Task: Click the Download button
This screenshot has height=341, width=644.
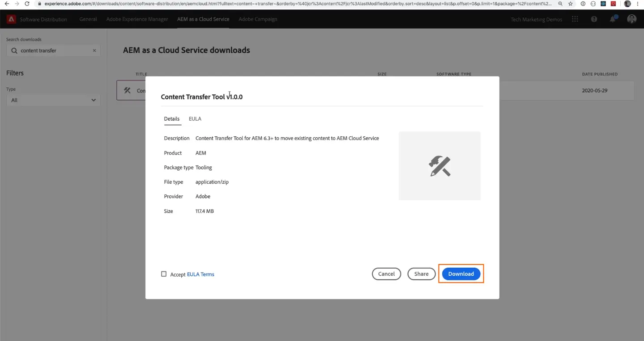Action: tap(461, 274)
